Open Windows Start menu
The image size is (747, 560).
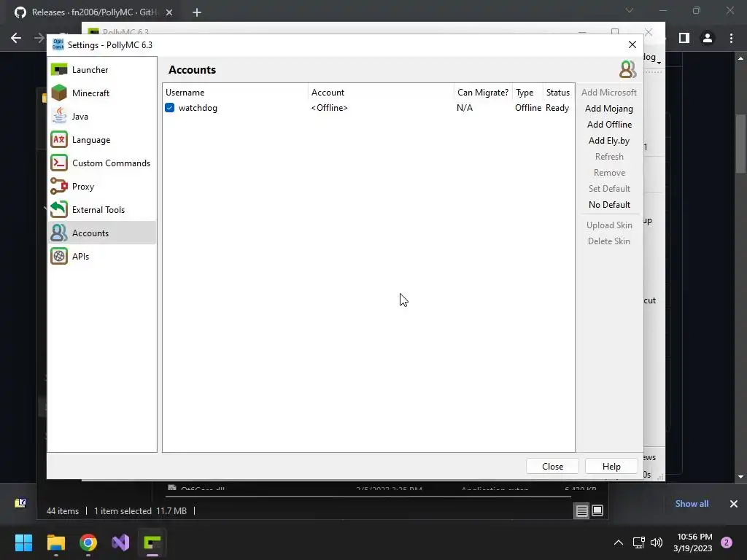(x=23, y=542)
